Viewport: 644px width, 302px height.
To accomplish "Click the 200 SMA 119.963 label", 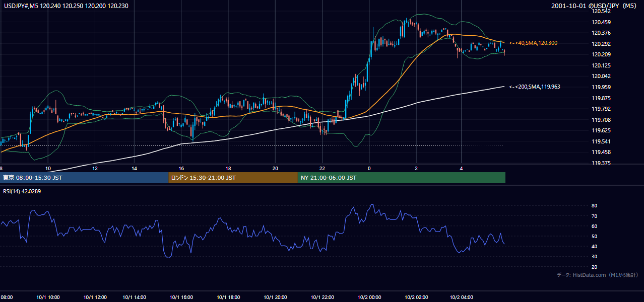I will [535, 87].
